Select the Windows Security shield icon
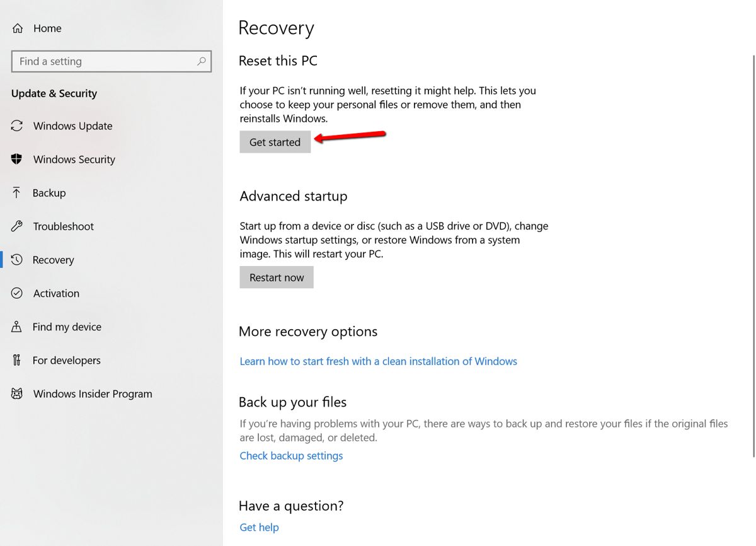This screenshot has height=546, width=756. (16, 159)
